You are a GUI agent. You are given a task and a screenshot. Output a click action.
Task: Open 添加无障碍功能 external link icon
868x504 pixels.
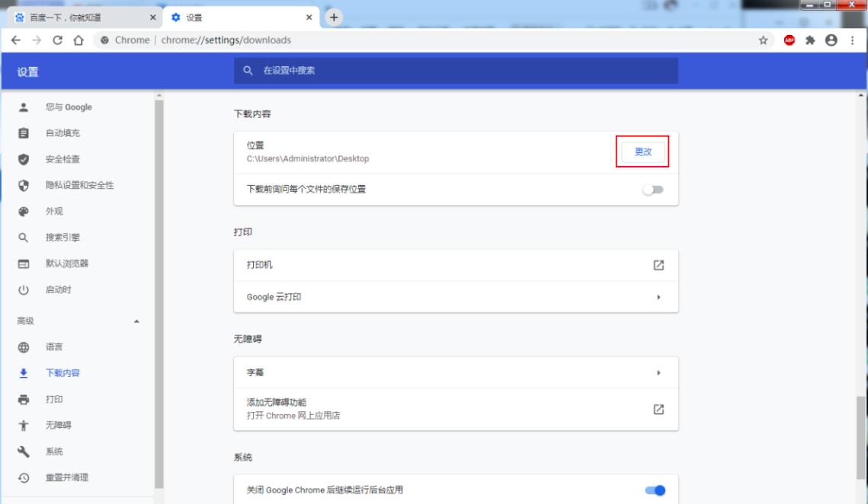(658, 410)
